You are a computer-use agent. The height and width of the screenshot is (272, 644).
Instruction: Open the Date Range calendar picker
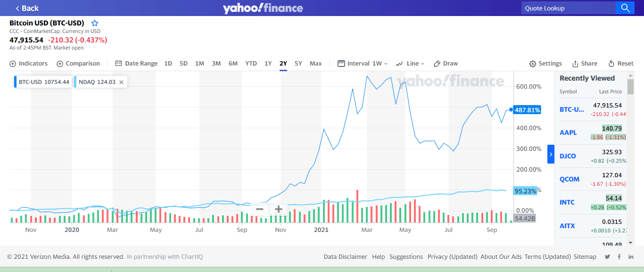(x=136, y=64)
